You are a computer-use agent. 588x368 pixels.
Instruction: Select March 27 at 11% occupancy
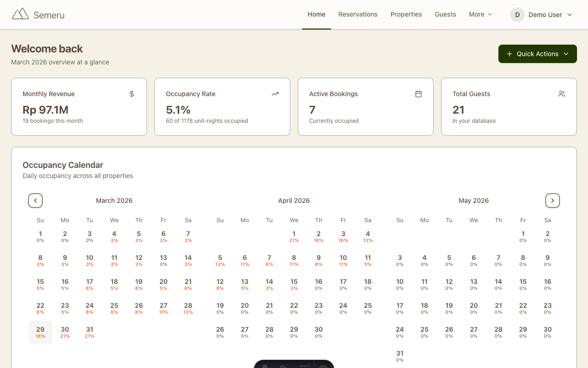point(164,308)
